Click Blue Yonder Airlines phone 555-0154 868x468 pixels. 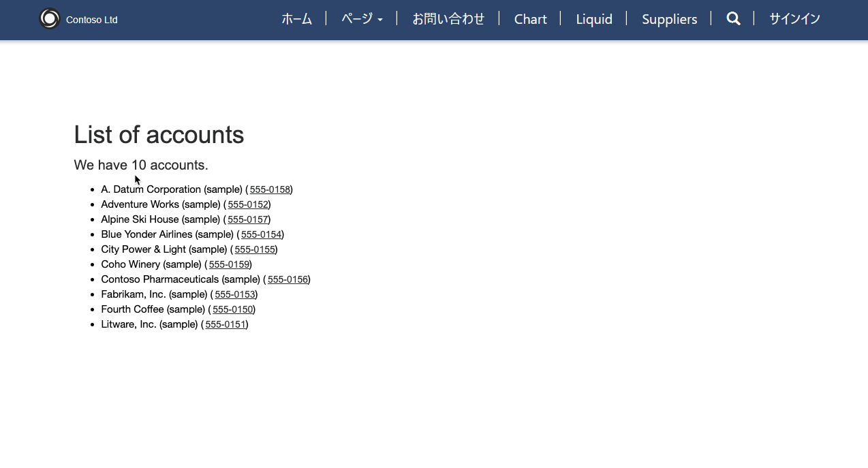262,234
